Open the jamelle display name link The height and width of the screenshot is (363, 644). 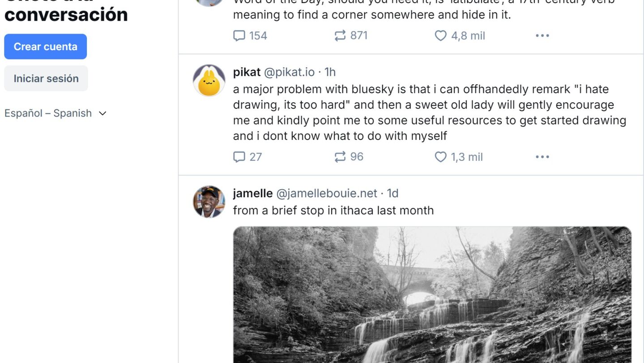click(253, 193)
